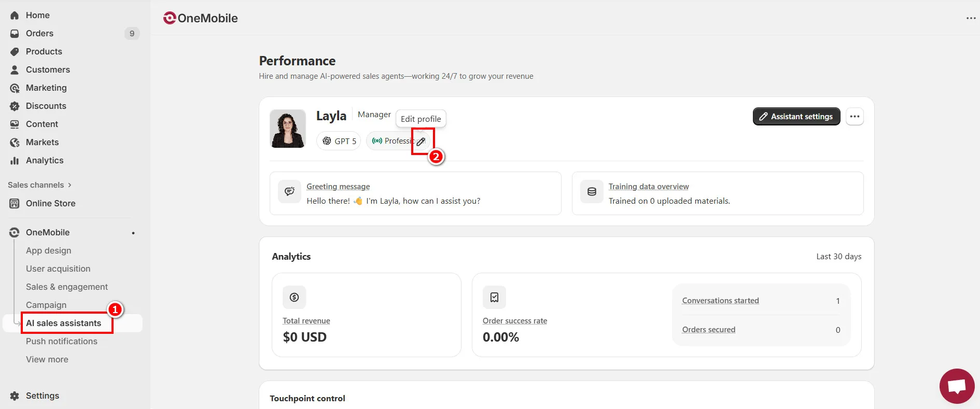The height and width of the screenshot is (409, 980).
Task: Open Push notifications submenu item
Action: click(x=62, y=341)
